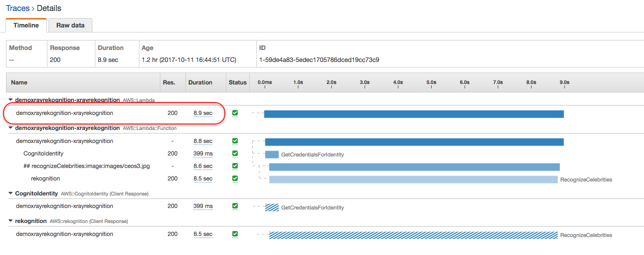644x255 pixels.
Task: Click the 9.0s timeline axis mark
Action: (564, 82)
